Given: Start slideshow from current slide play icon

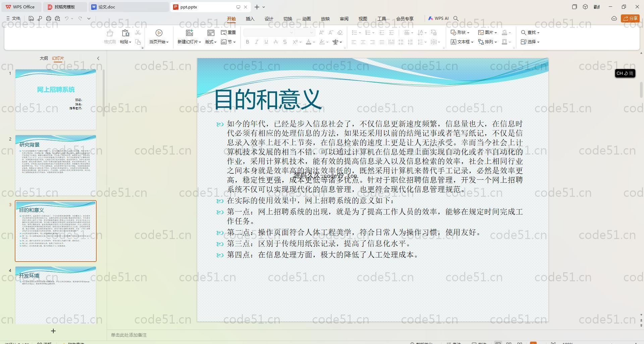Looking at the screenshot, I should [x=159, y=33].
